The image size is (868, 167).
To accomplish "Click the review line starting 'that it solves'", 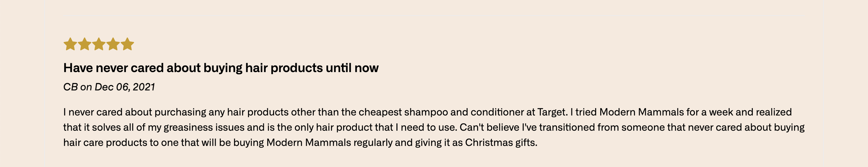I will point(434,127).
